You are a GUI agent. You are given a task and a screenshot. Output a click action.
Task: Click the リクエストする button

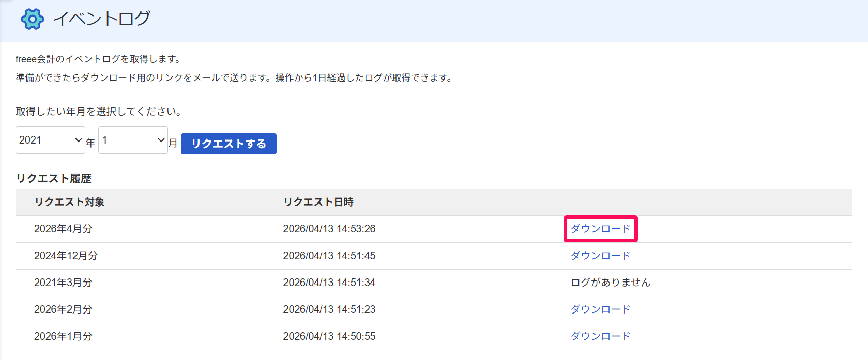(x=229, y=144)
